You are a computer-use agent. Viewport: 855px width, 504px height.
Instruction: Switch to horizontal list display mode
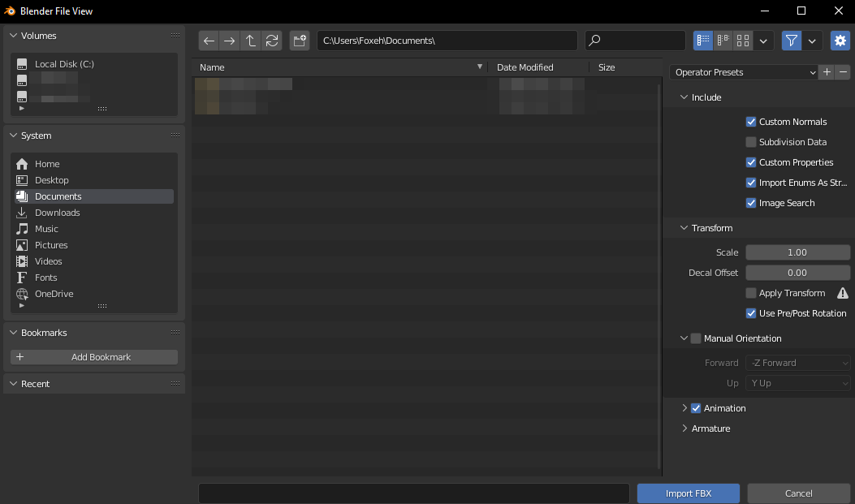pyautogui.click(x=723, y=41)
